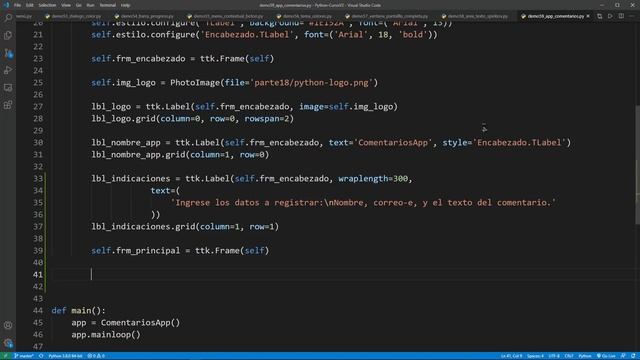
Task: Open Source Control view in activity bar
Action: 8,53
